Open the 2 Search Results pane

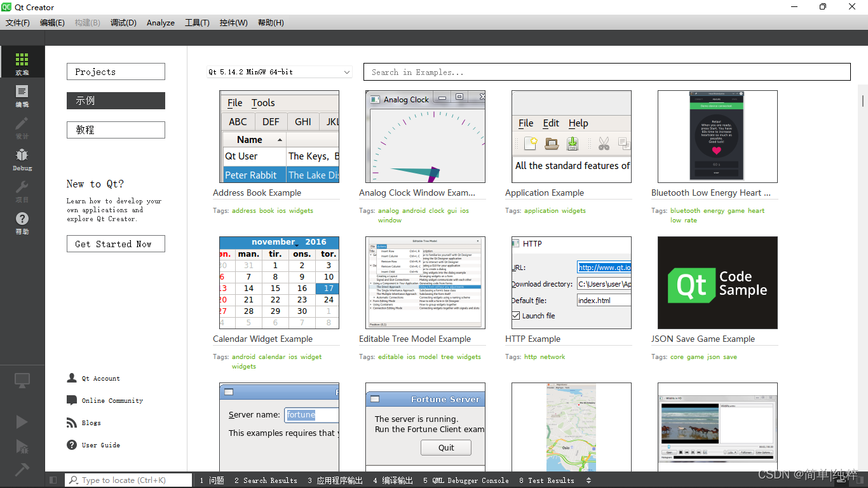266,480
